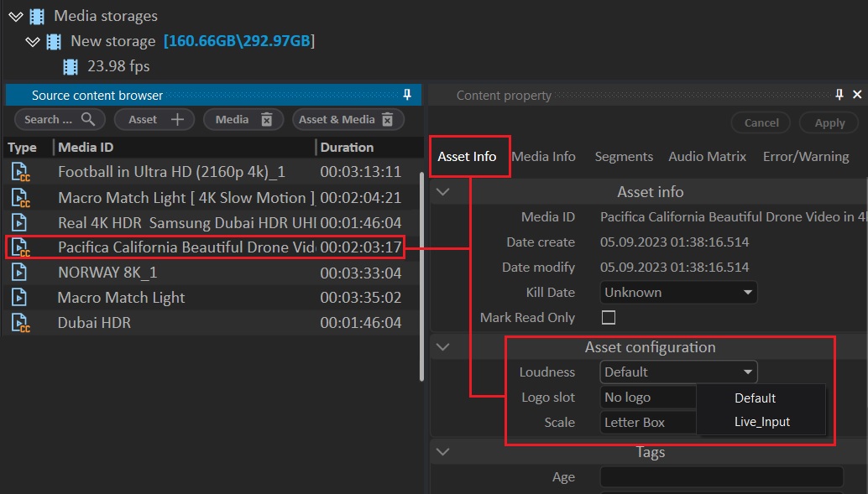Image resolution: width=868 pixels, height=494 pixels.
Task: Select the Dubai HDR row
Action: coord(212,323)
